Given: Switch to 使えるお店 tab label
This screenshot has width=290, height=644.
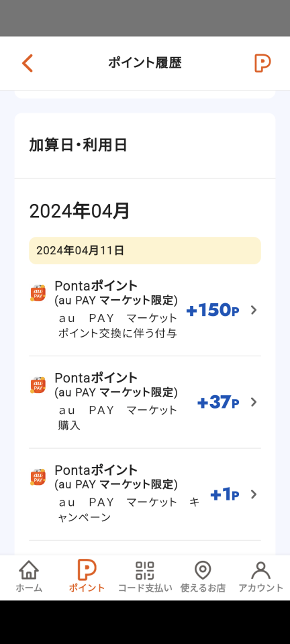Looking at the screenshot, I should click(x=203, y=588).
